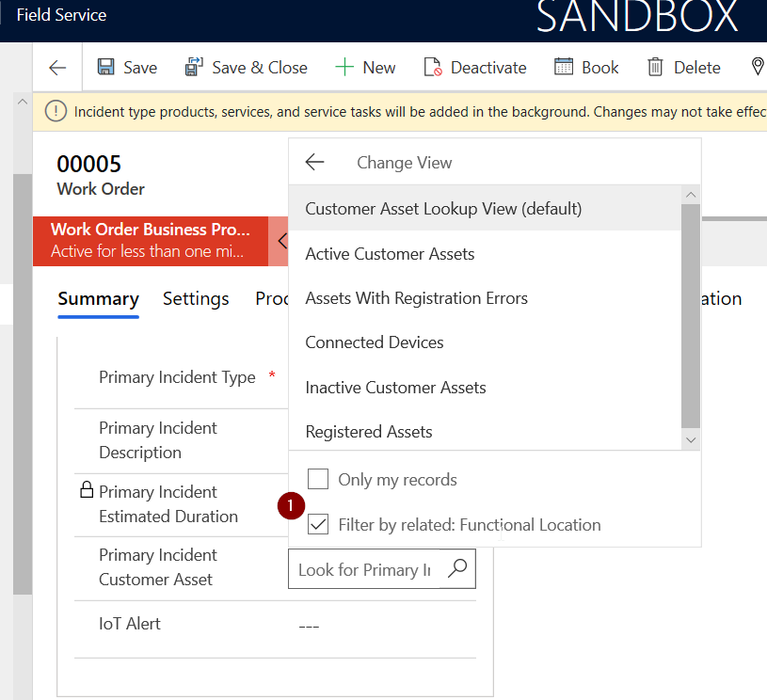Screen dimensions: 767x700
Task: Select Active Customer Assets view
Action: (390, 254)
